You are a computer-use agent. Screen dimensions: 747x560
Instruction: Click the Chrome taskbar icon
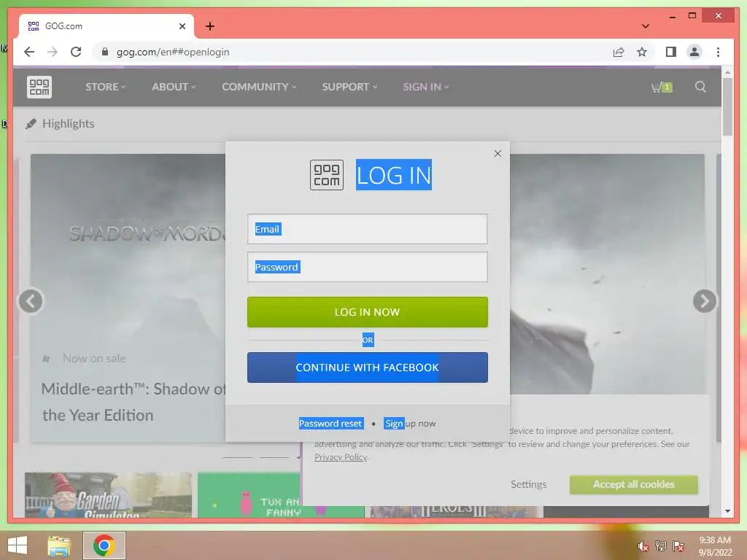[104, 545]
